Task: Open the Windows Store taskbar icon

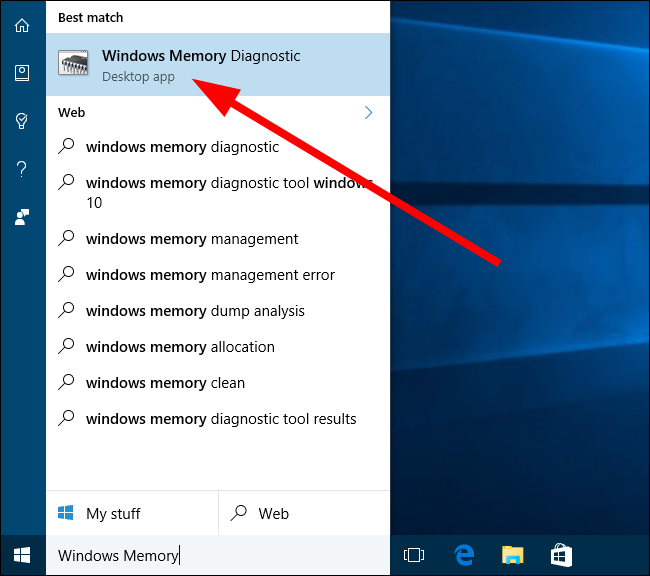Action: pyautogui.click(x=561, y=555)
